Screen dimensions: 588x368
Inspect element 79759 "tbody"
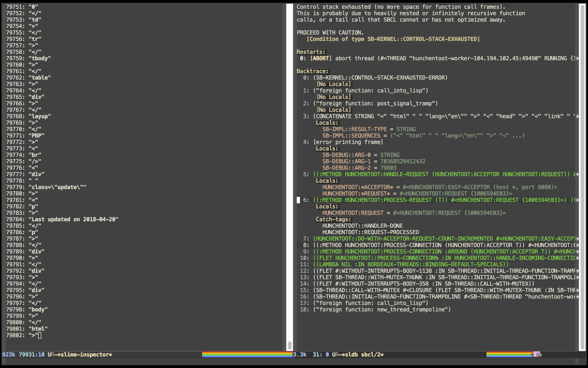coord(40,58)
